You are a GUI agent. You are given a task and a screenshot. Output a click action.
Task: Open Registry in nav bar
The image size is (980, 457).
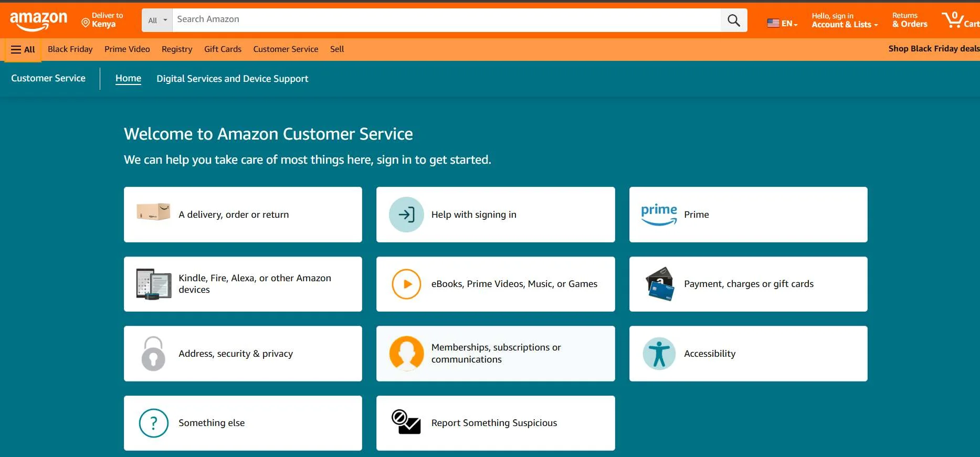click(x=177, y=49)
